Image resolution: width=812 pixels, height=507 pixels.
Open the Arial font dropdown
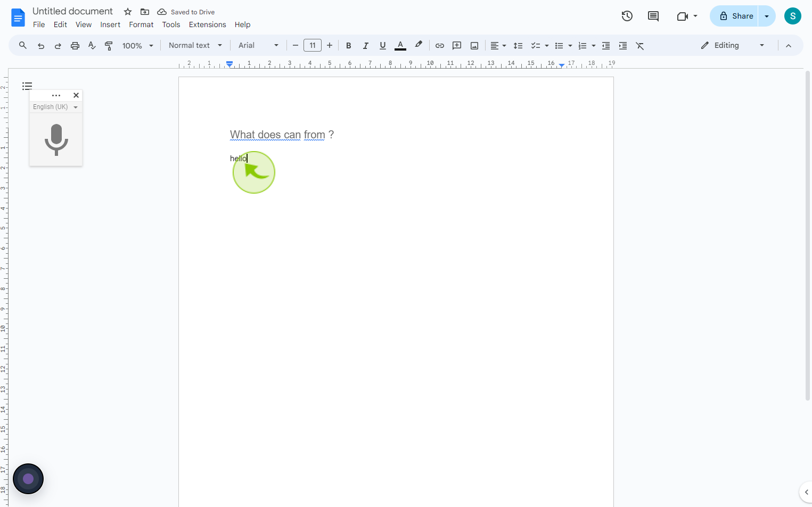259,46
